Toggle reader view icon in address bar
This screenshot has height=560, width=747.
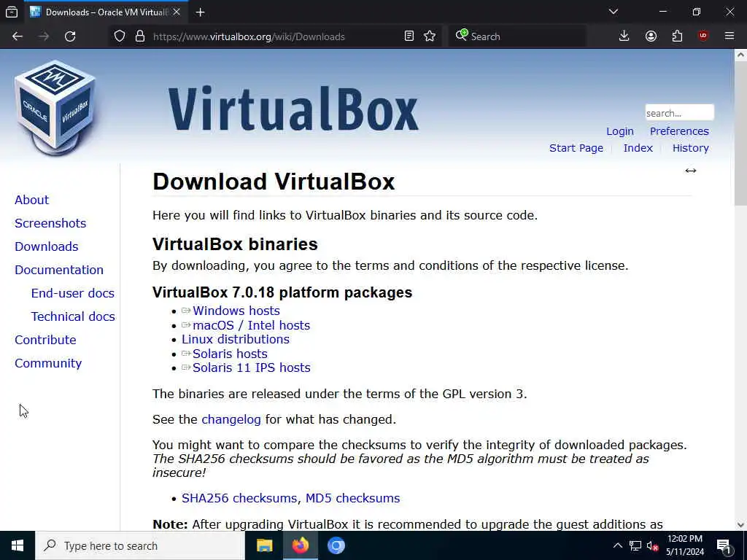[x=409, y=36]
